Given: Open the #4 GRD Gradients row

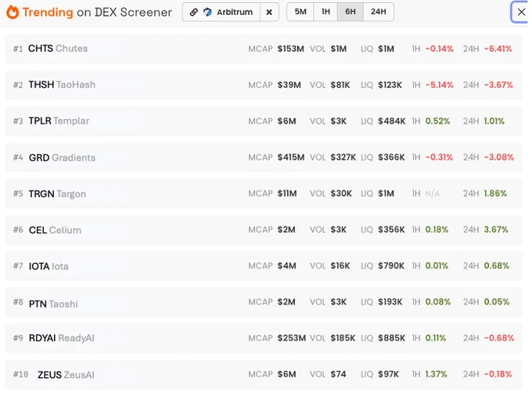Looking at the screenshot, I should pyautogui.click(x=264, y=157).
